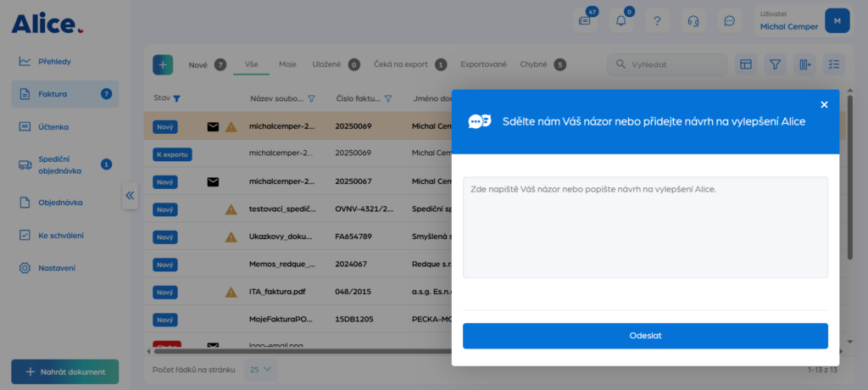Click the K exportu status badge
The image size is (868, 390).
point(172,154)
